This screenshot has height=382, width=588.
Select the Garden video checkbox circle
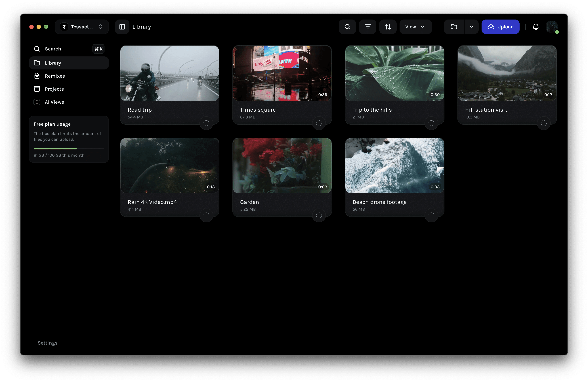pos(319,215)
